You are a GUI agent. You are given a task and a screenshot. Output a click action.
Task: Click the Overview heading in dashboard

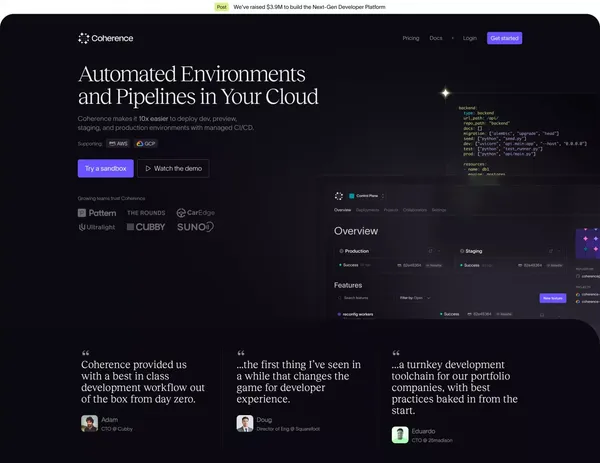tap(356, 231)
